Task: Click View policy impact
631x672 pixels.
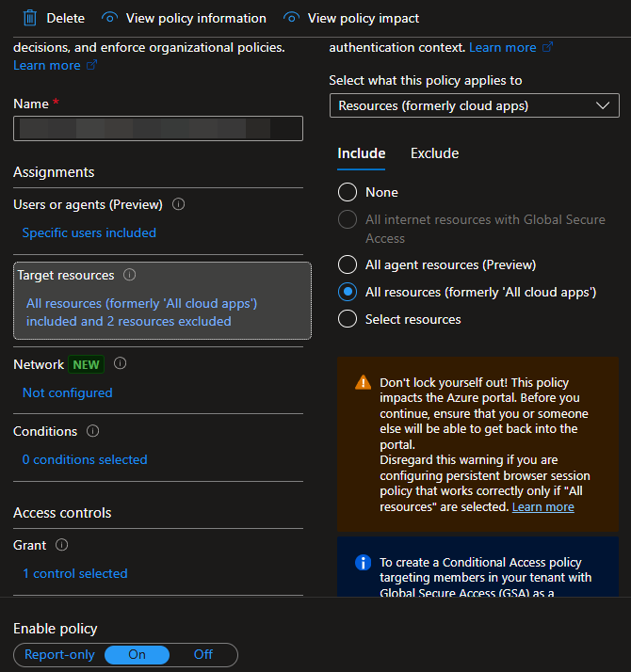Action: [364, 18]
